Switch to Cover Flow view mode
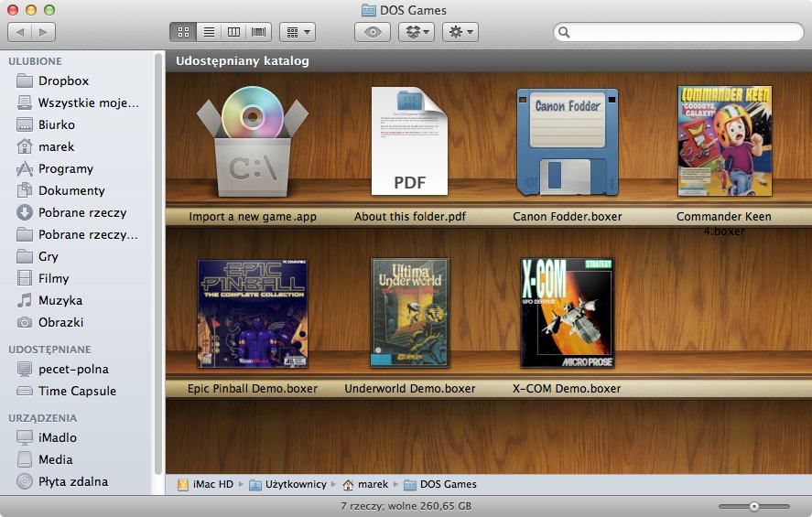Screen dimensions: 812x517 click(x=259, y=32)
